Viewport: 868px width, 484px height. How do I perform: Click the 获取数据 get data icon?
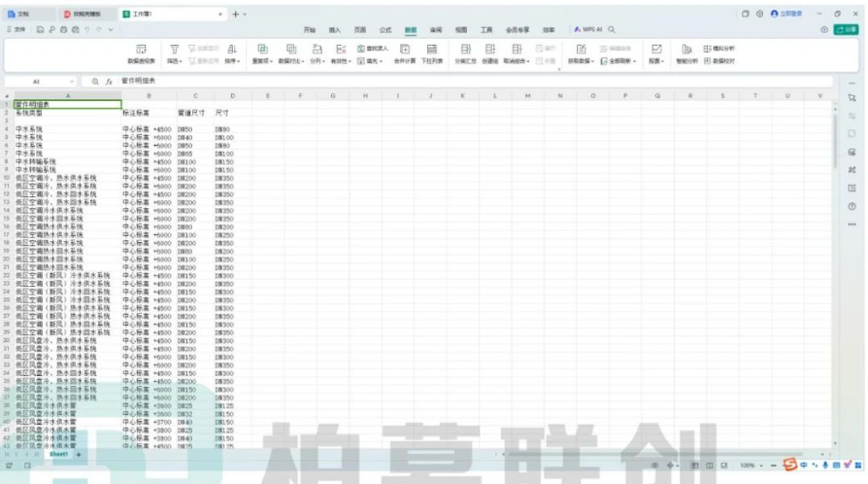(581, 50)
